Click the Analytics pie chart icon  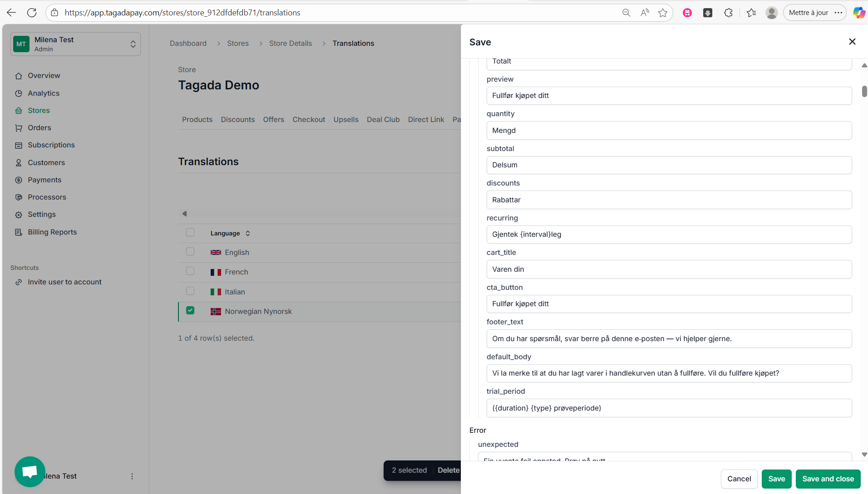tap(19, 93)
